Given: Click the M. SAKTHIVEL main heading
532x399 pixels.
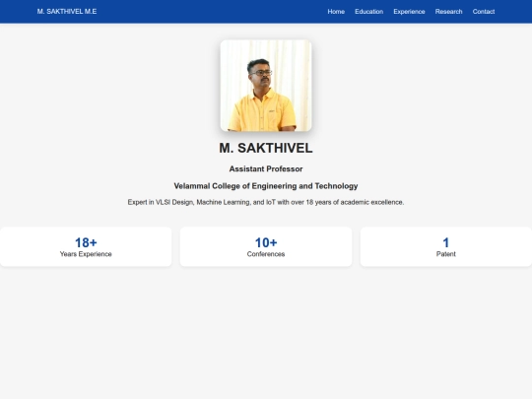Looking at the screenshot, I should [x=266, y=148].
